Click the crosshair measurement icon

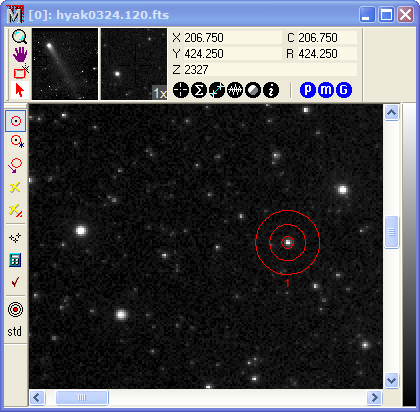[x=181, y=90]
